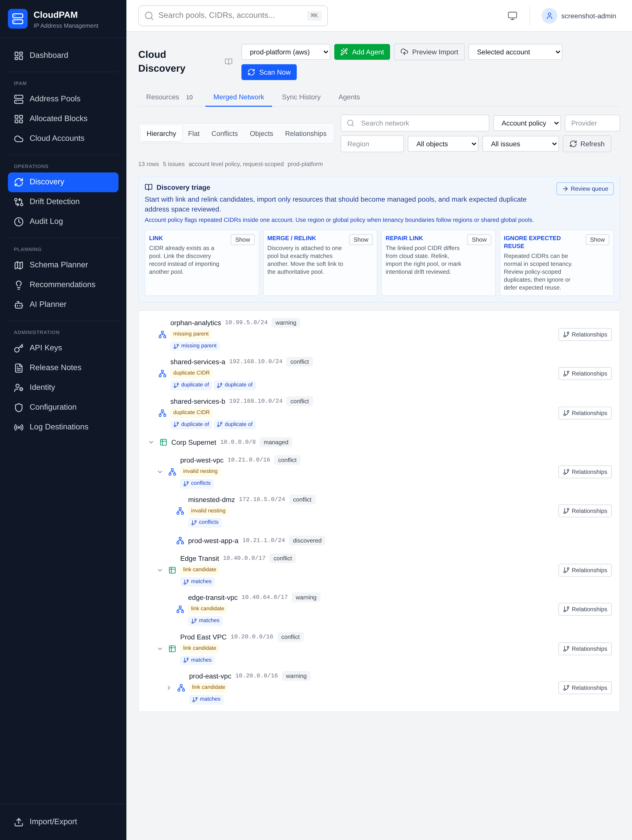Select the Conflicts view tab
Viewport: 632px width, 840px height.
(225, 134)
